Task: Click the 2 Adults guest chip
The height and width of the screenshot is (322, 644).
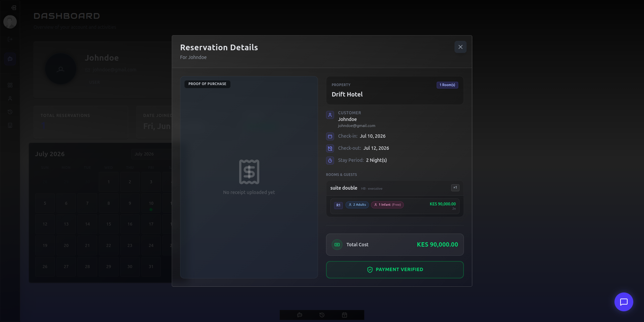Action: pyautogui.click(x=357, y=205)
